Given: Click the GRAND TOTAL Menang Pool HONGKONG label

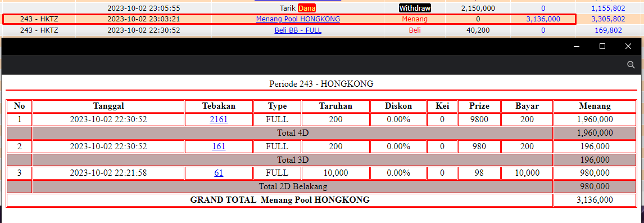Looking at the screenshot, I should pos(280,200).
